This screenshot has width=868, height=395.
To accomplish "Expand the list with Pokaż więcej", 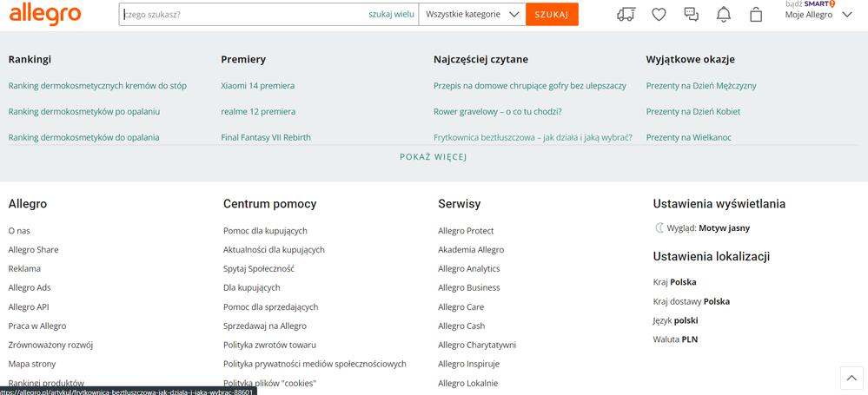I will (434, 157).
